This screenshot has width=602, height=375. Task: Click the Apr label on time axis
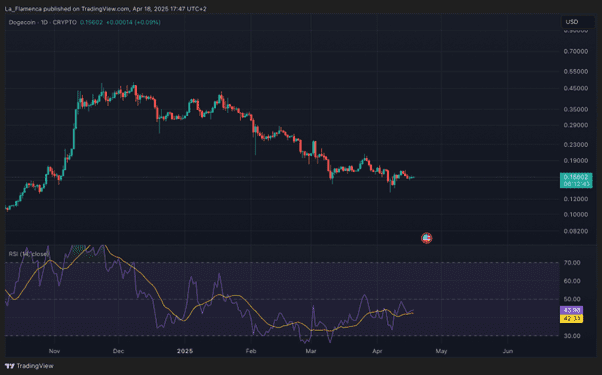coord(377,351)
